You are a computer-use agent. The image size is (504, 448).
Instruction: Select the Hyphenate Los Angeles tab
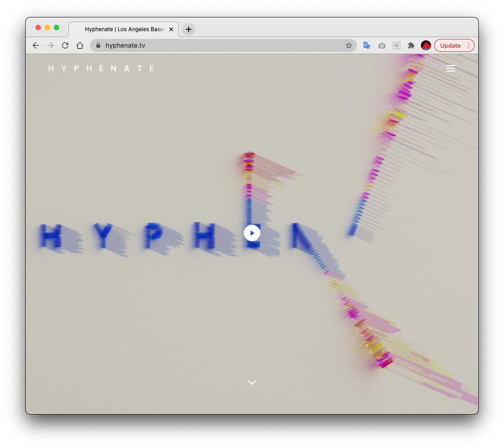pyautogui.click(x=123, y=29)
